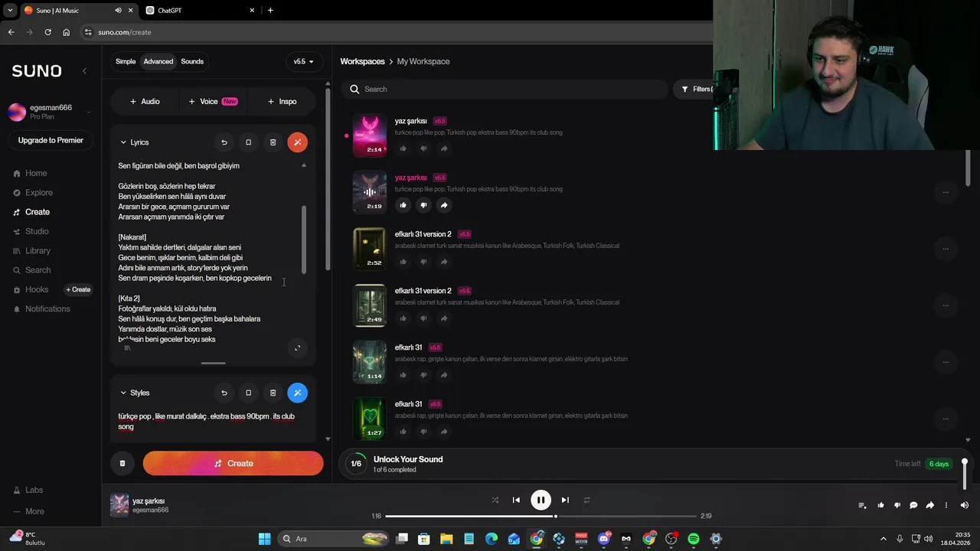Open the queue list in player bar
This screenshot has width=980, height=551.
[x=862, y=505]
